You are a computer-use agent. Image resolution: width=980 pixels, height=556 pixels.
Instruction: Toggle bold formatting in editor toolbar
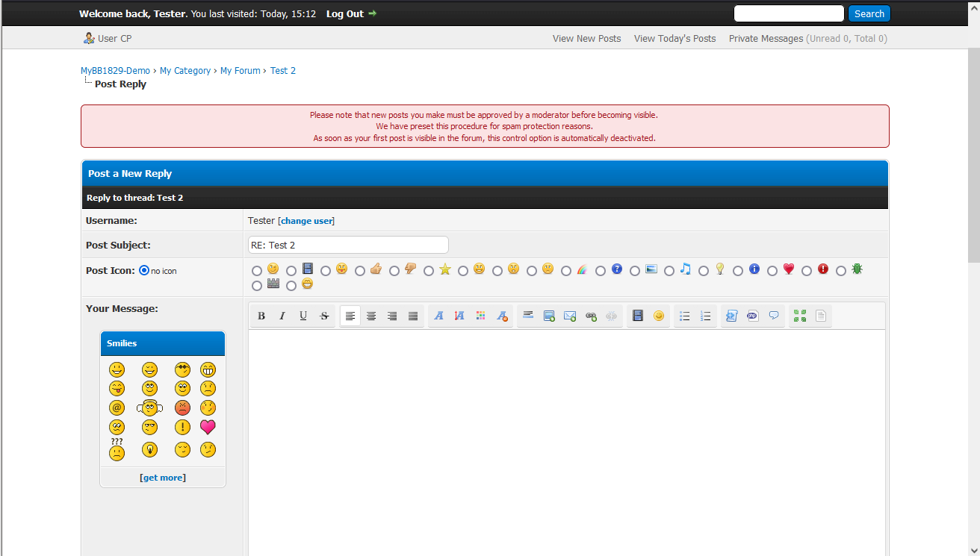[x=261, y=316]
